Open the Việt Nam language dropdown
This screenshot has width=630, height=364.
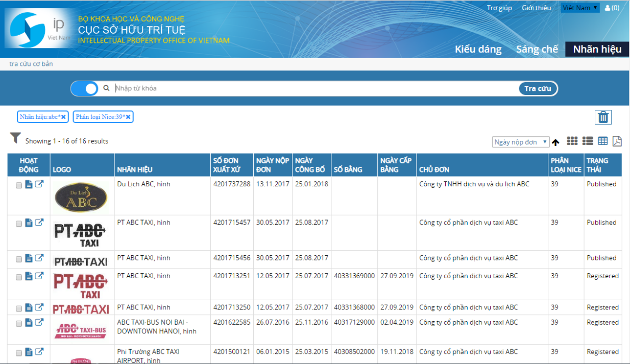click(580, 8)
